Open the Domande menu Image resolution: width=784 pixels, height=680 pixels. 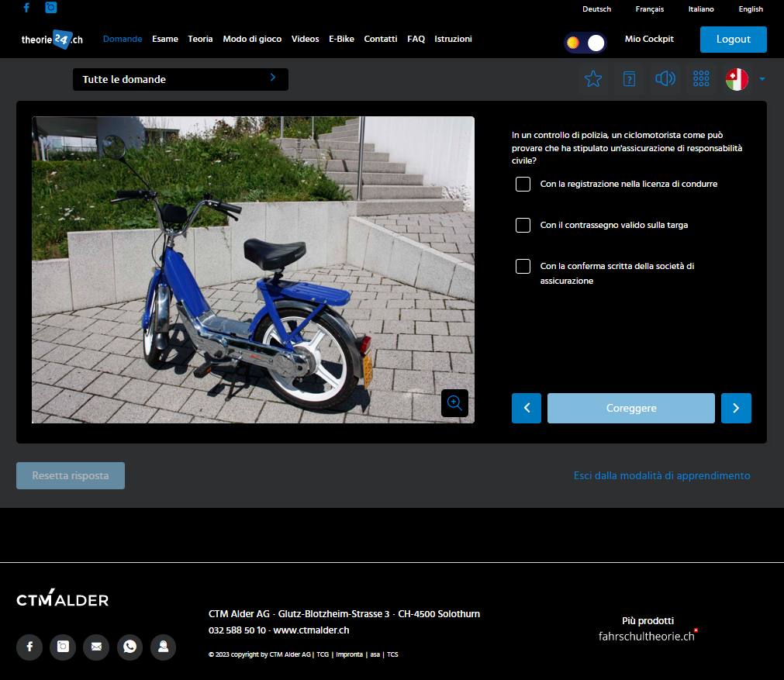123,39
